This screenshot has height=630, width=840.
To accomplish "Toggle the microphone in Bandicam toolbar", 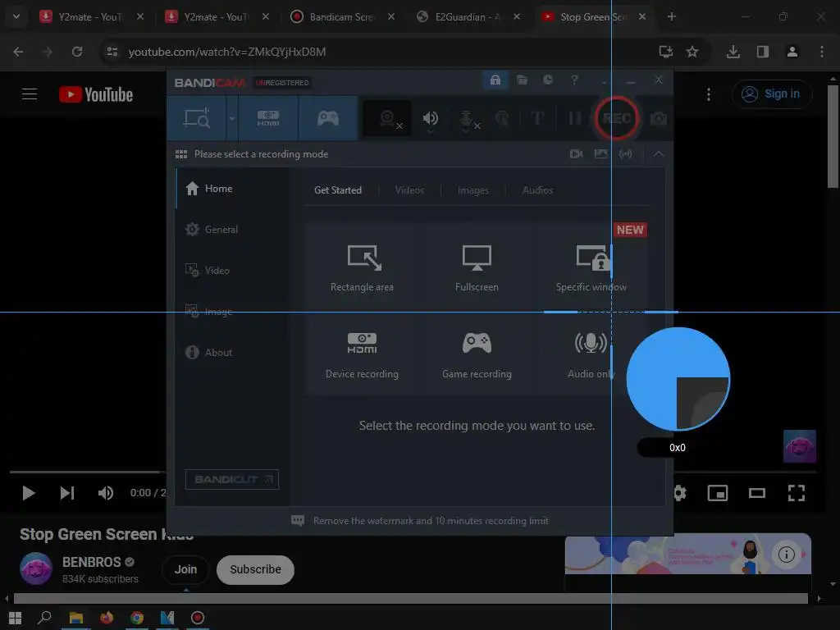I will [x=467, y=118].
